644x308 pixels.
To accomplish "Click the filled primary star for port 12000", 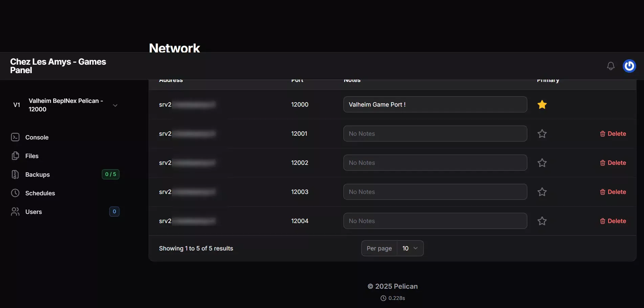I will (x=542, y=105).
